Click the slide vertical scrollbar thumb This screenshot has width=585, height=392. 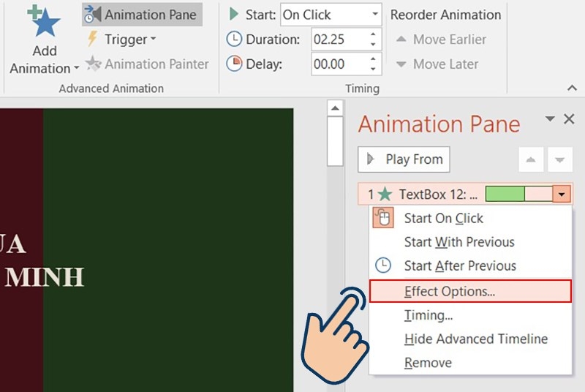click(x=335, y=141)
